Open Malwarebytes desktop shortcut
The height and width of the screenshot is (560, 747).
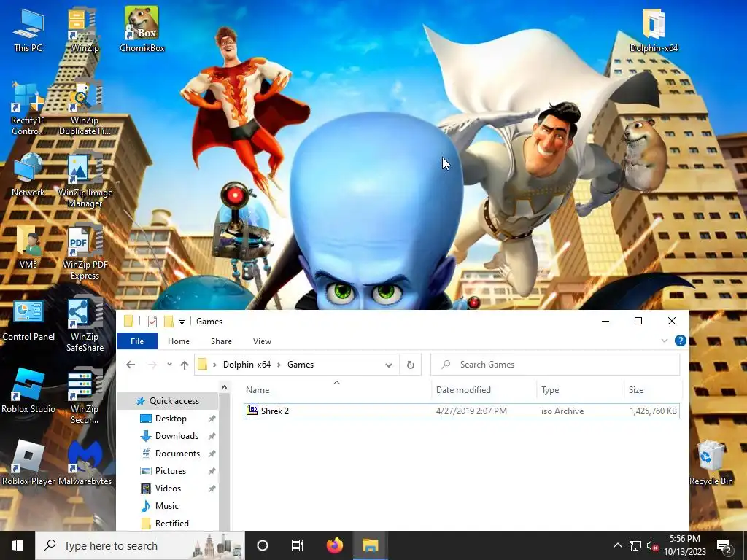pyautogui.click(x=85, y=464)
